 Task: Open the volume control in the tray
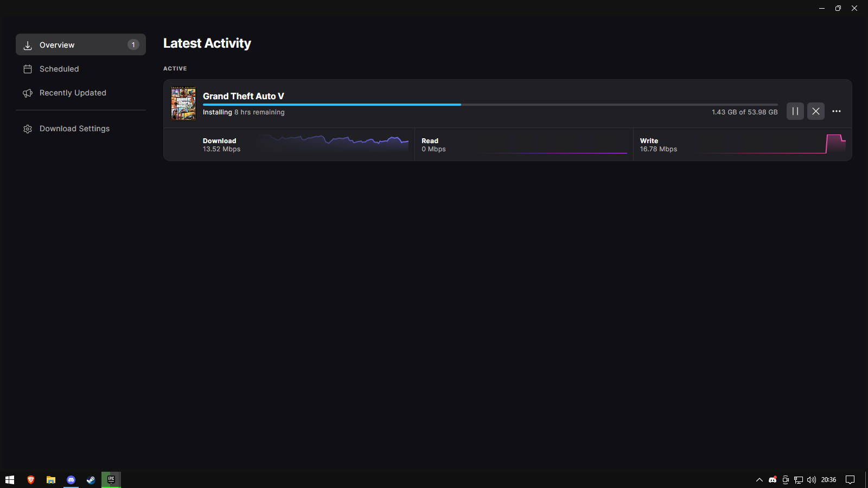(812, 480)
